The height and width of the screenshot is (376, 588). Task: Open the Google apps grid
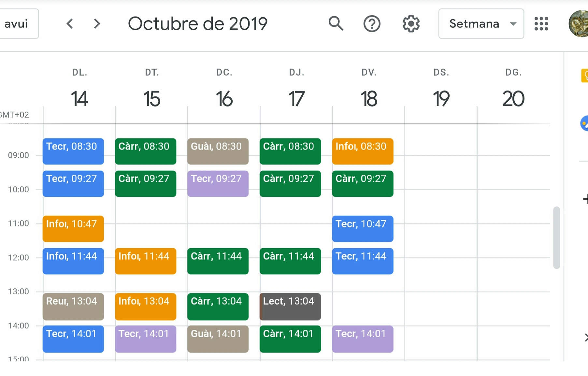541,23
